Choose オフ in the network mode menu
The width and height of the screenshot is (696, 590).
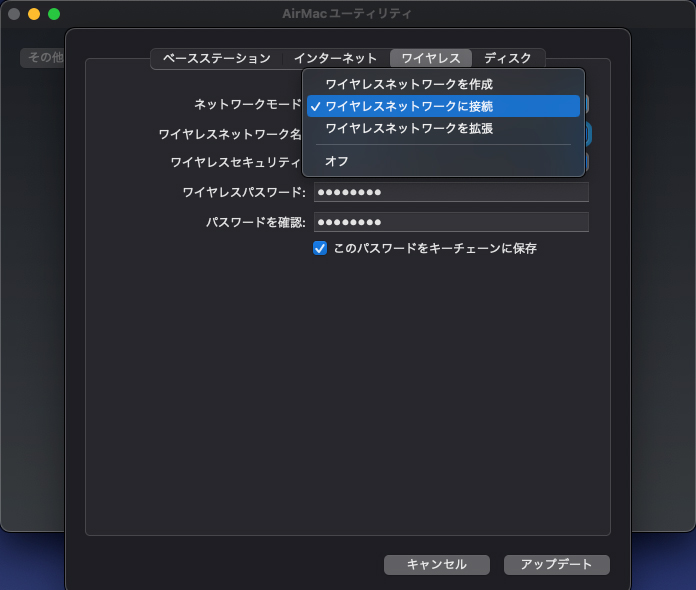[443, 161]
